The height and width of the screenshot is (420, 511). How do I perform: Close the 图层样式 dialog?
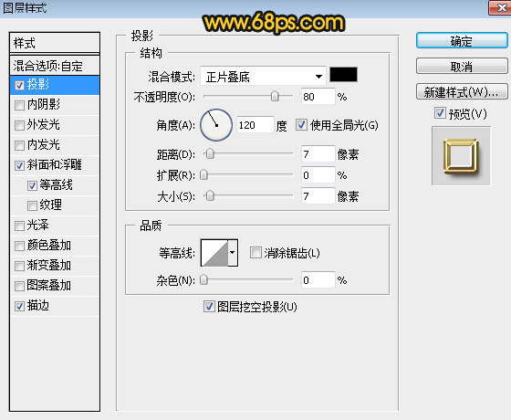(500, 7)
